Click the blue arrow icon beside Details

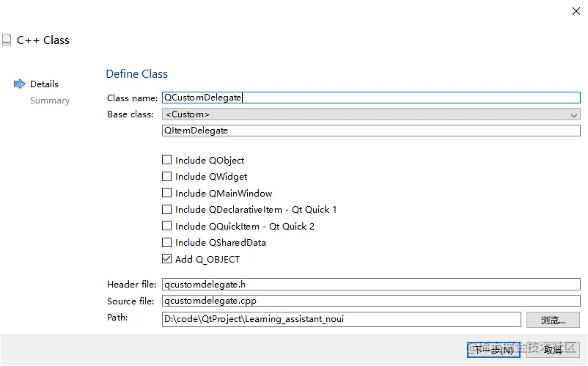coord(20,84)
